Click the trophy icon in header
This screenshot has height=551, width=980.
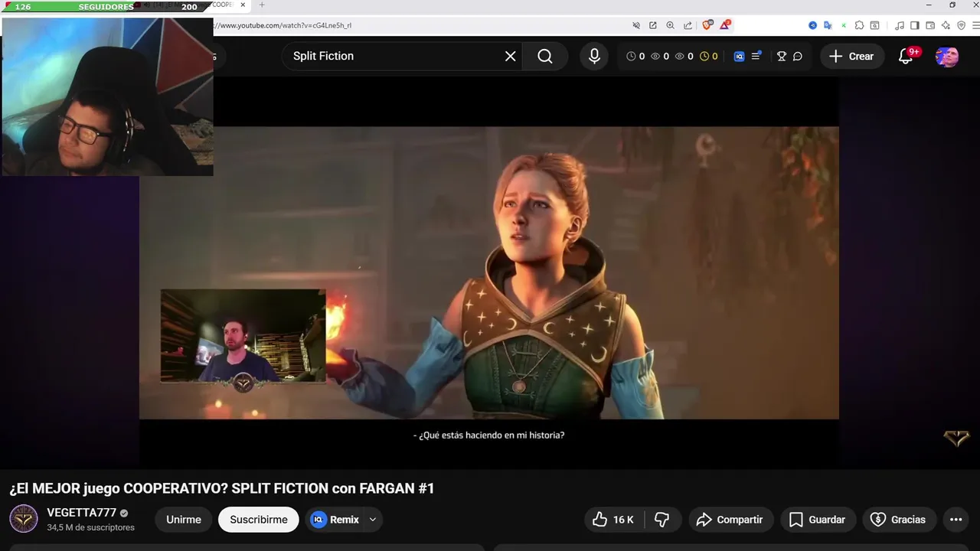click(x=782, y=56)
